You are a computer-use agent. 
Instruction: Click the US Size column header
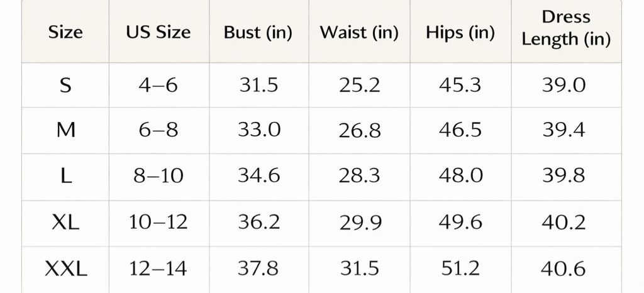[x=158, y=33]
